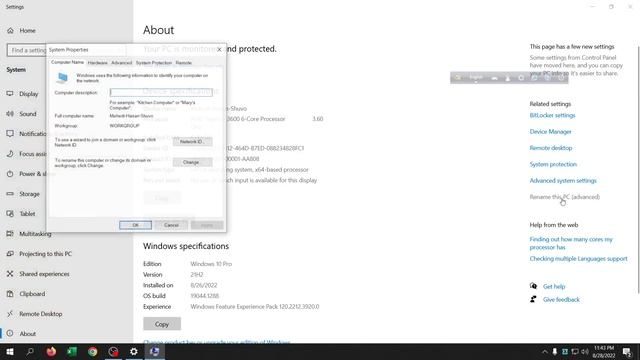The height and width of the screenshot is (360, 640).
Task: Open the notification center icon
Action: tap(627, 351)
